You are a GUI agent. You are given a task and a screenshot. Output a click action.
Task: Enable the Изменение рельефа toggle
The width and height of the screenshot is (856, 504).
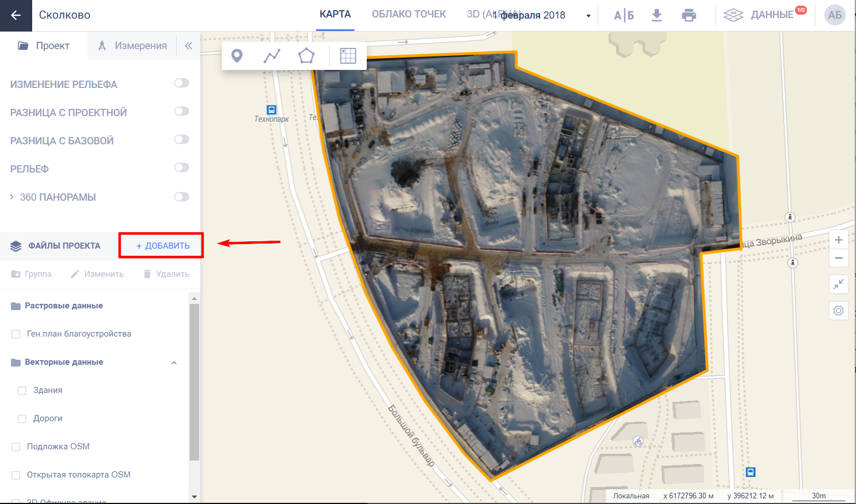[182, 83]
